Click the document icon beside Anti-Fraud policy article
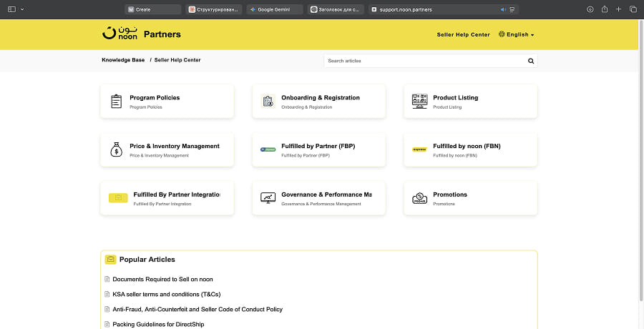Image resolution: width=644 pixels, height=329 pixels. pos(107,309)
